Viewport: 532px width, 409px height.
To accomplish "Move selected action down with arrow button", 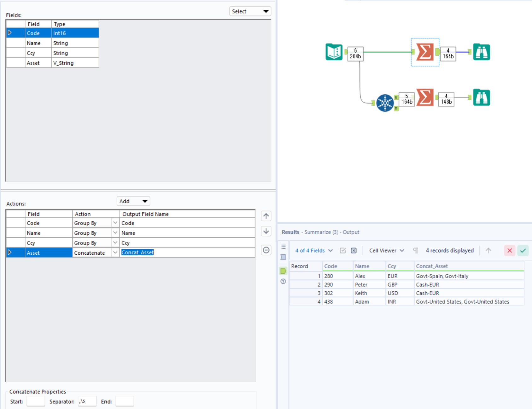I will 266,231.
